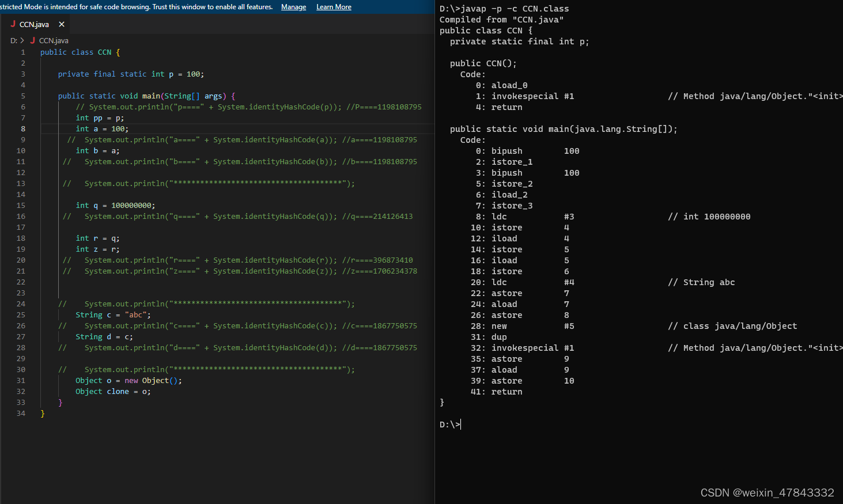Click '31: dup' bytecode line
This screenshot has width=843, height=504.
(489, 337)
